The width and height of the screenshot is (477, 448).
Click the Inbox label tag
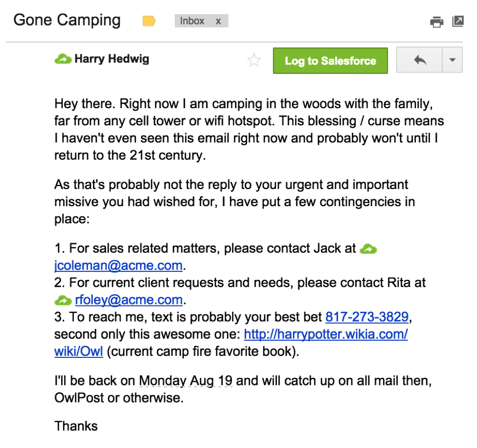(x=192, y=21)
